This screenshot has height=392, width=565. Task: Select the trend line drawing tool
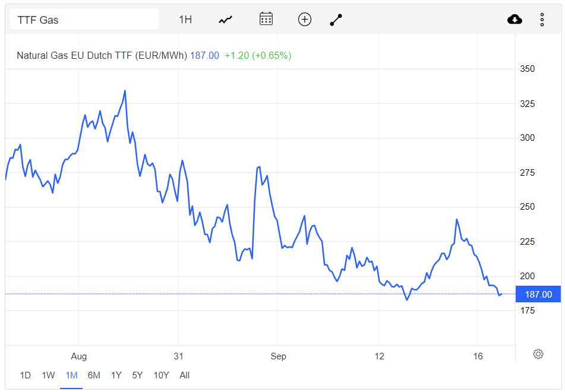pos(336,20)
